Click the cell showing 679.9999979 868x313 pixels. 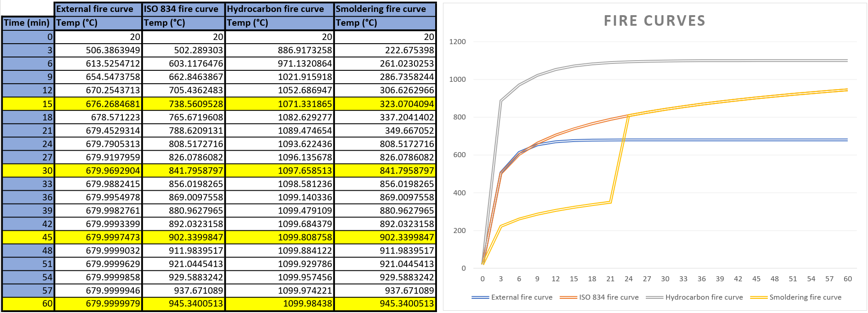(113, 304)
